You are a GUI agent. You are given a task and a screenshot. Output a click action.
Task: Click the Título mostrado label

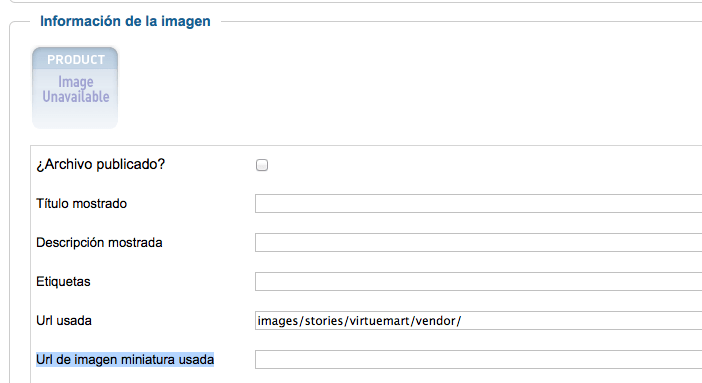pos(81,203)
